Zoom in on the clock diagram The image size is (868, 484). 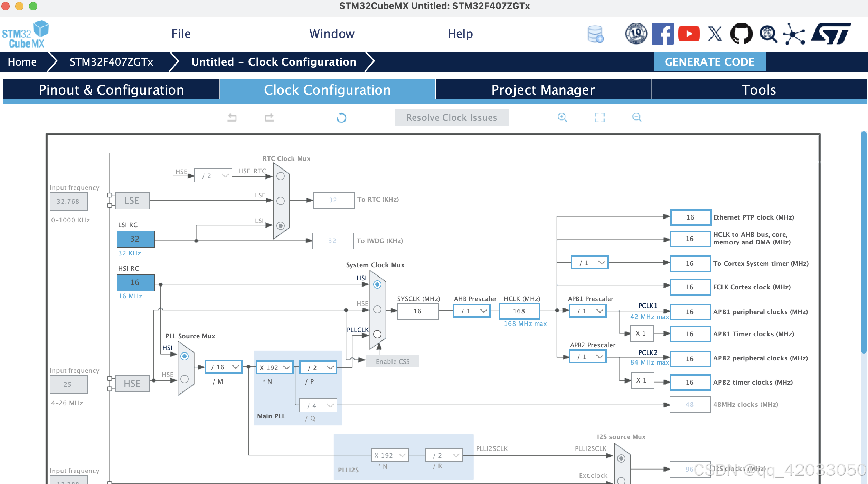562,117
